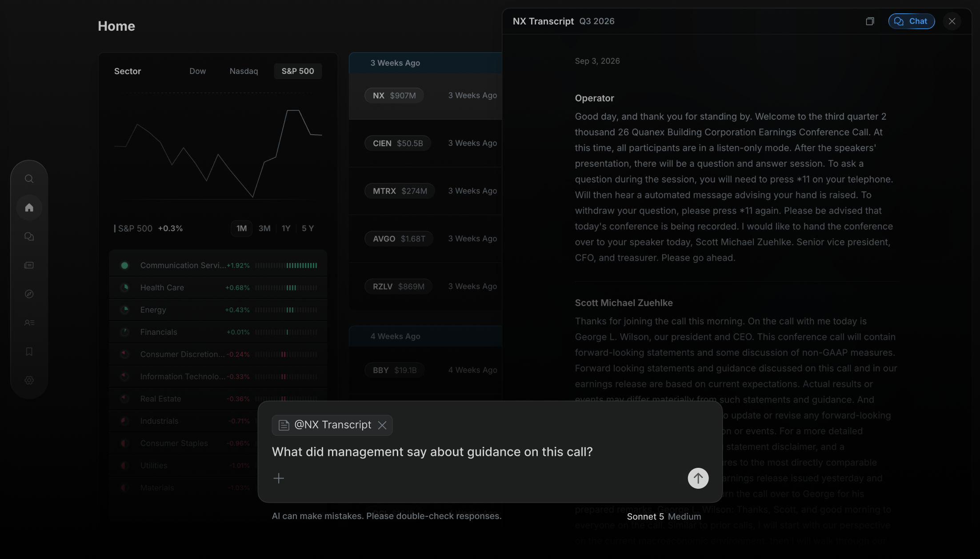Viewport: 980px width, 559px height.
Task: Select the Communication Services sector row
Action: tap(218, 265)
